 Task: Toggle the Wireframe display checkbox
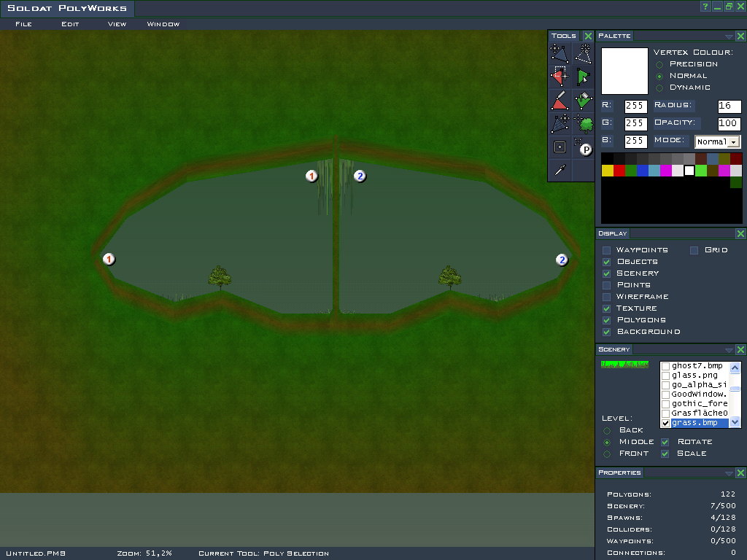(x=606, y=297)
